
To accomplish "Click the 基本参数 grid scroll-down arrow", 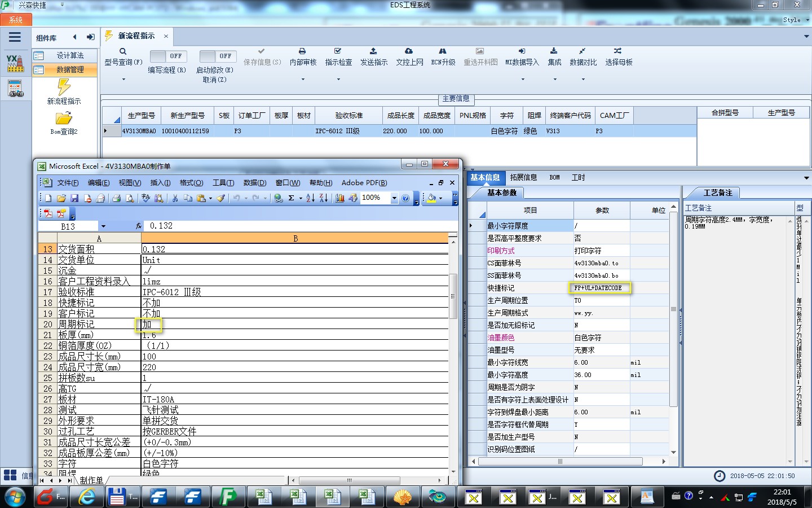I will click(x=673, y=452).
